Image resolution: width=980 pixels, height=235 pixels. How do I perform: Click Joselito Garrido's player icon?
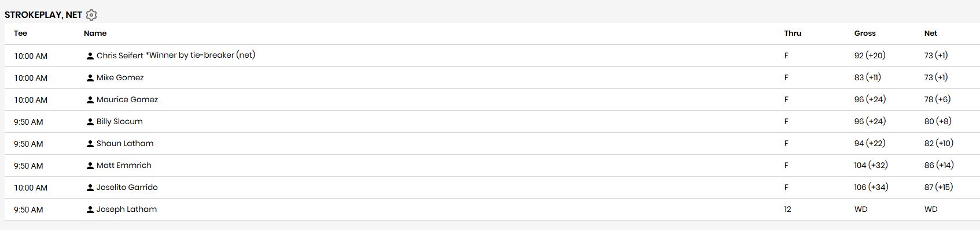pos(90,188)
